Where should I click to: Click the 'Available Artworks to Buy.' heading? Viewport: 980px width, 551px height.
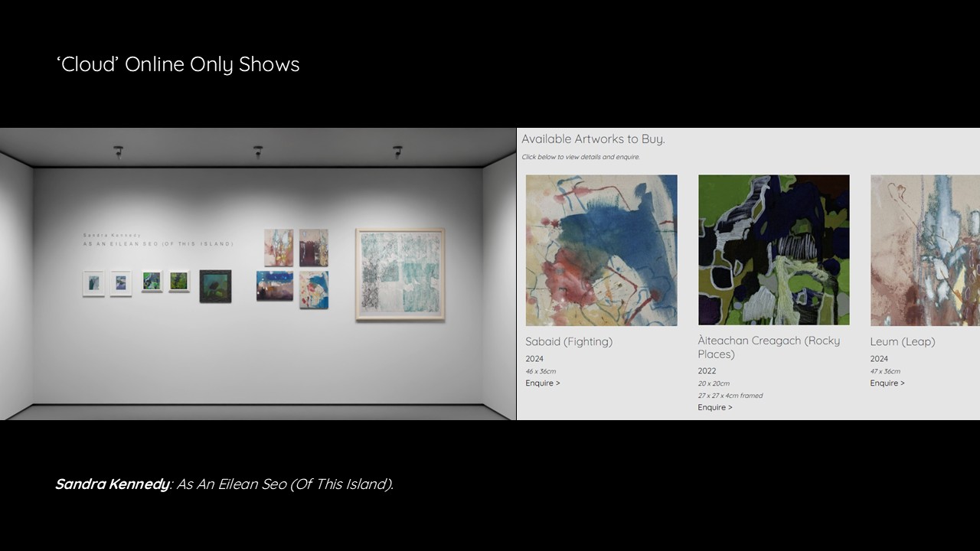click(593, 139)
